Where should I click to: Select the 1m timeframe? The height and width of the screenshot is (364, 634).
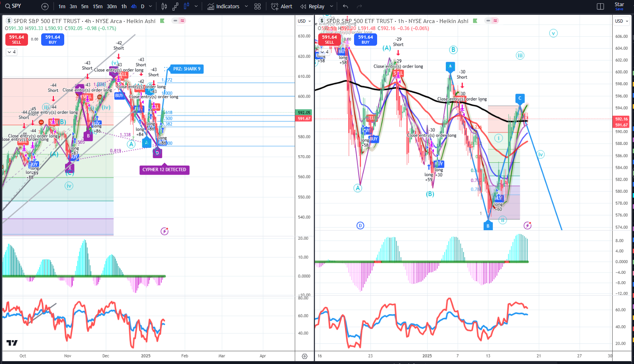(62, 6)
